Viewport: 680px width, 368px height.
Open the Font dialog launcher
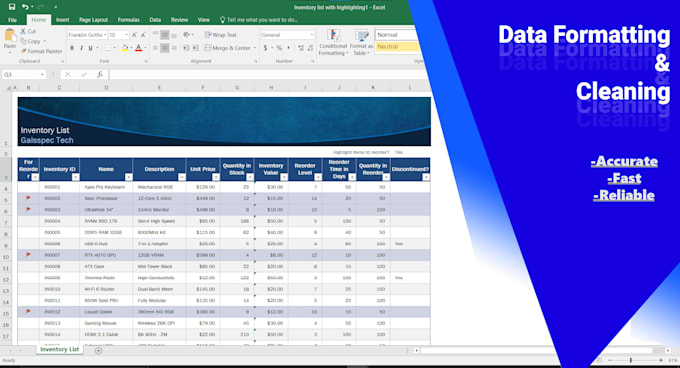pos(146,62)
